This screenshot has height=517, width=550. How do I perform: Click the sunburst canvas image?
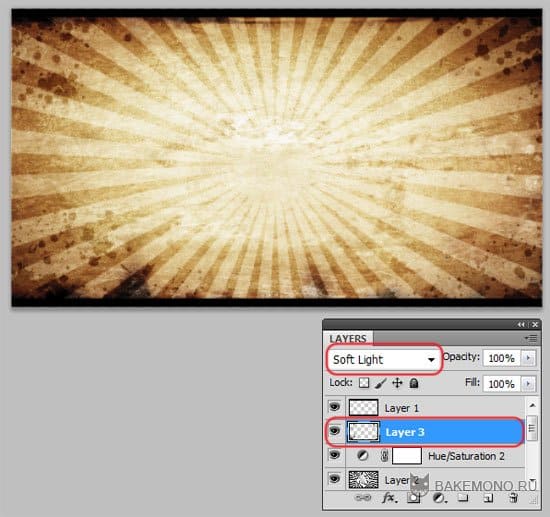tap(277, 158)
